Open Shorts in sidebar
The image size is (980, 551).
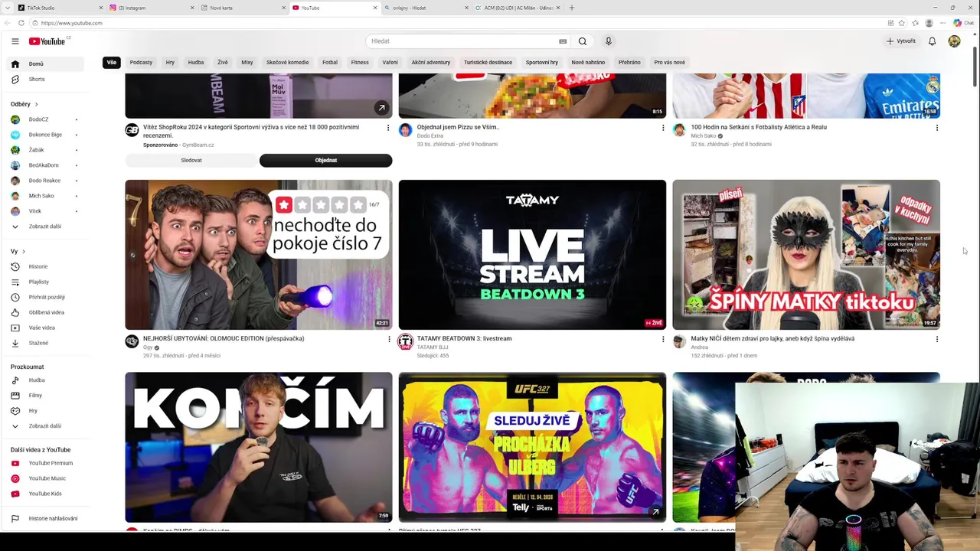pos(46,80)
